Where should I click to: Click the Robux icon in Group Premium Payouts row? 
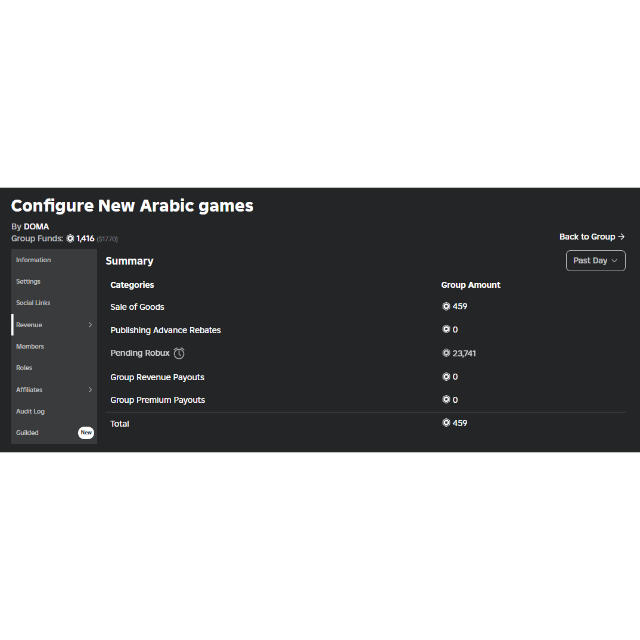point(446,400)
